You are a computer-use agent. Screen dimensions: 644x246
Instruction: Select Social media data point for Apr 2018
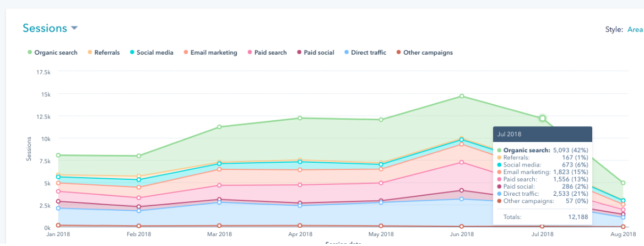300,162
